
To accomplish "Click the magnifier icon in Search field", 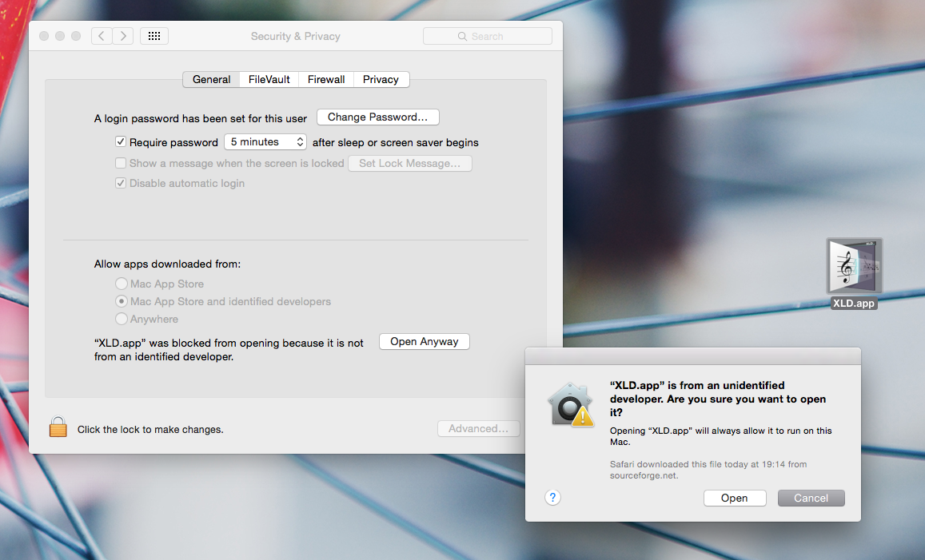I will click(462, 37).
